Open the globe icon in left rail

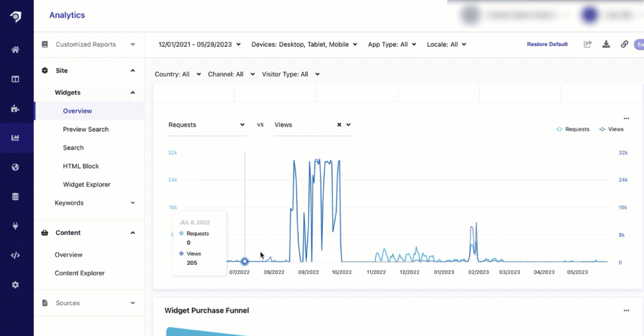click(15, 168)
